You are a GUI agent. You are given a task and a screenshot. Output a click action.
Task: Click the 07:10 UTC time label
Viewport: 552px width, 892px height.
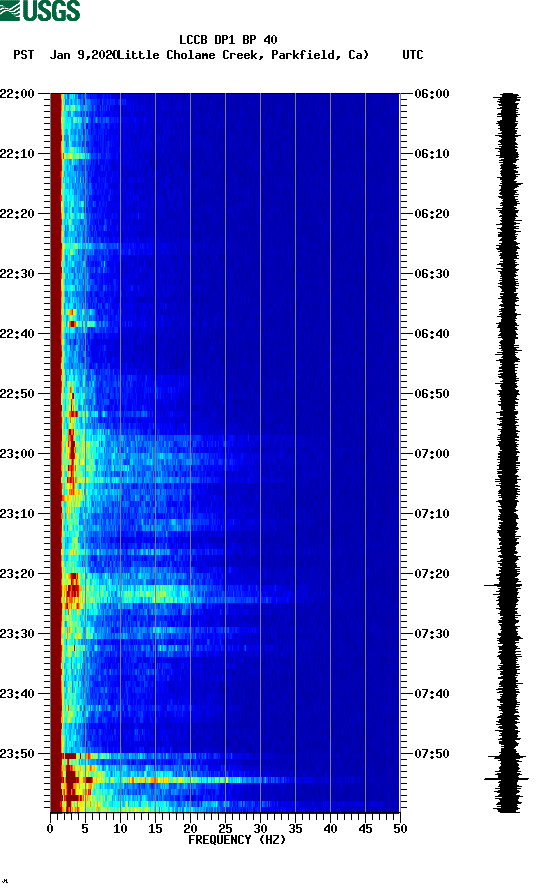pyautogui.click(x=432, y=514)
